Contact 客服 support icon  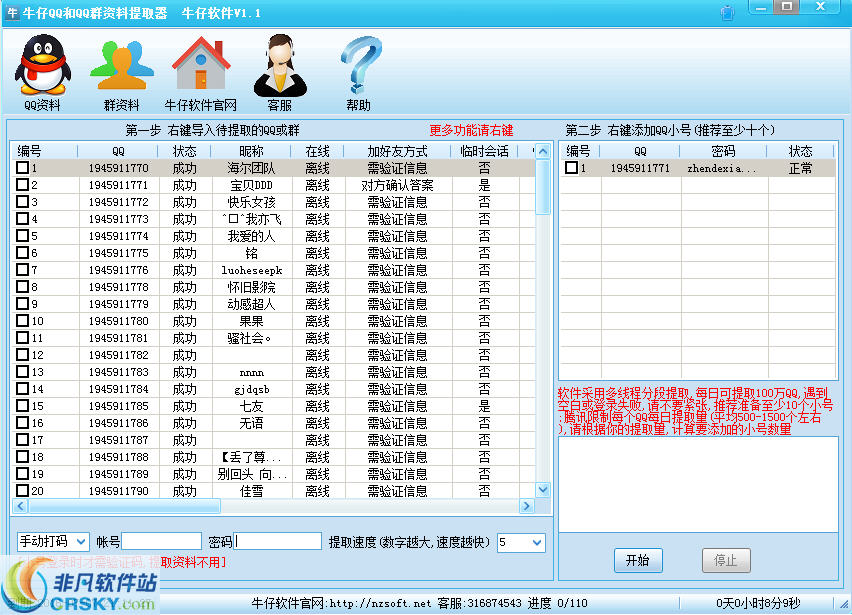(280, 72)
